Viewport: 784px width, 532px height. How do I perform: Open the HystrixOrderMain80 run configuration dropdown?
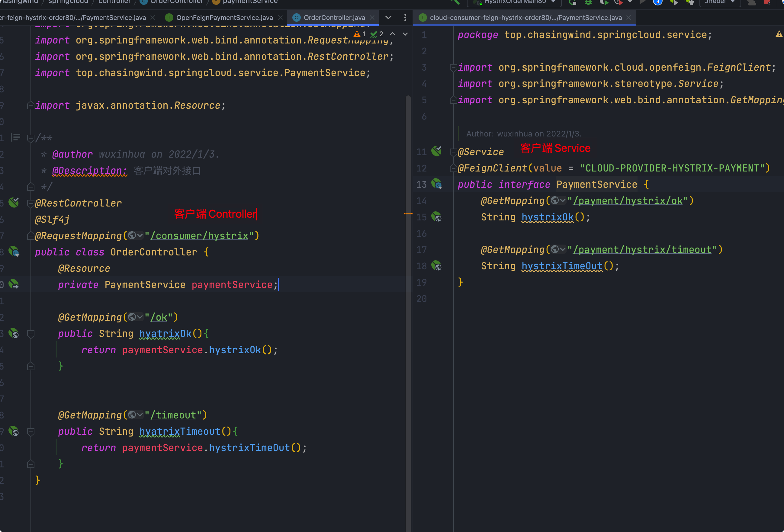pos(515,2)
